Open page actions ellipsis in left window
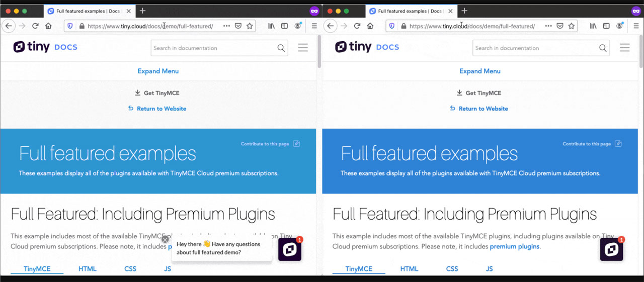644x282 pixels. coord(226,26)
